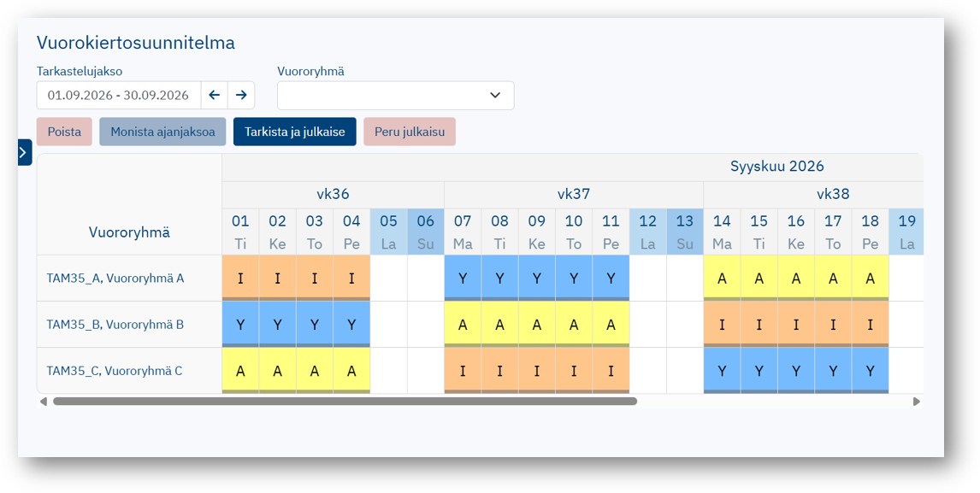Select day 06 Su column header

(426, 232)
